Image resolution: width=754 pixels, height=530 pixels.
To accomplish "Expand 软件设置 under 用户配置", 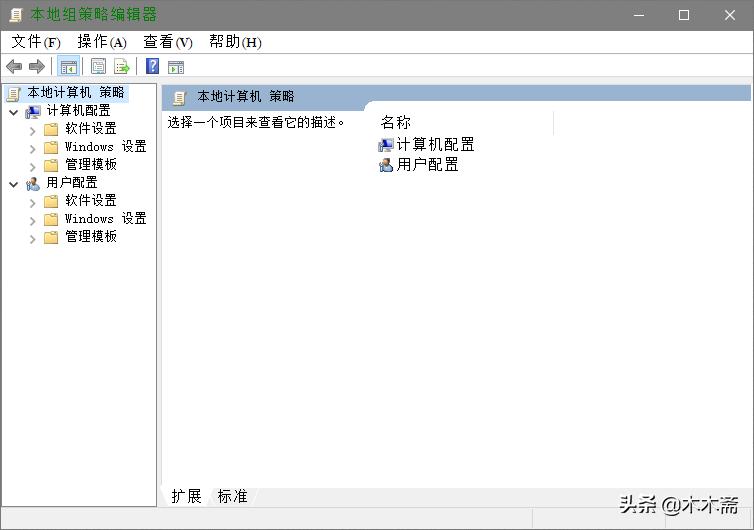I will 32,203.
